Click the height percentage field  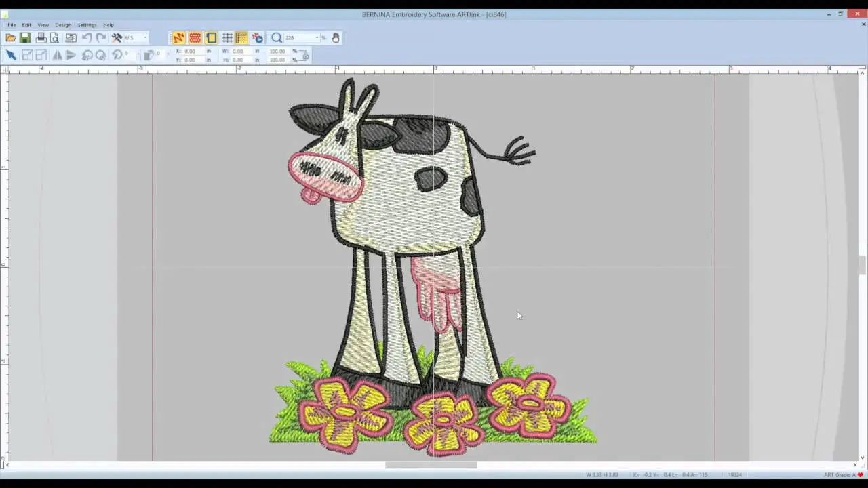tap(279, 60)
